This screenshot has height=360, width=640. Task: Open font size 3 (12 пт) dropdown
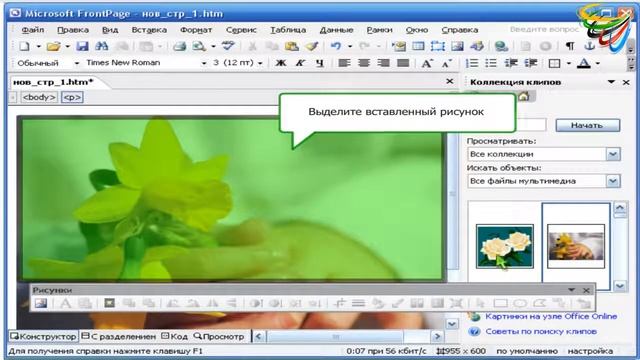260,63
